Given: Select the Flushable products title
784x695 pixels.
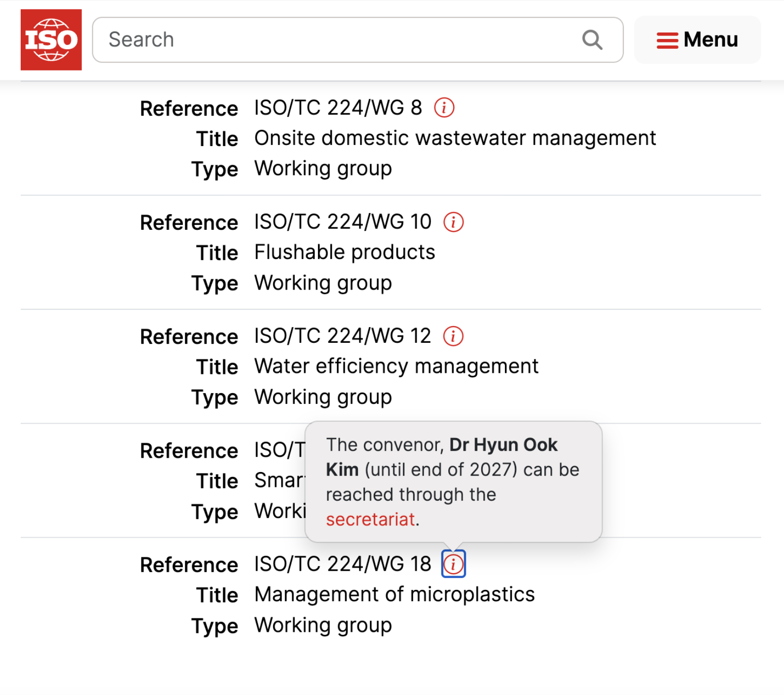Looking at the screenshot, I should 345,253.
